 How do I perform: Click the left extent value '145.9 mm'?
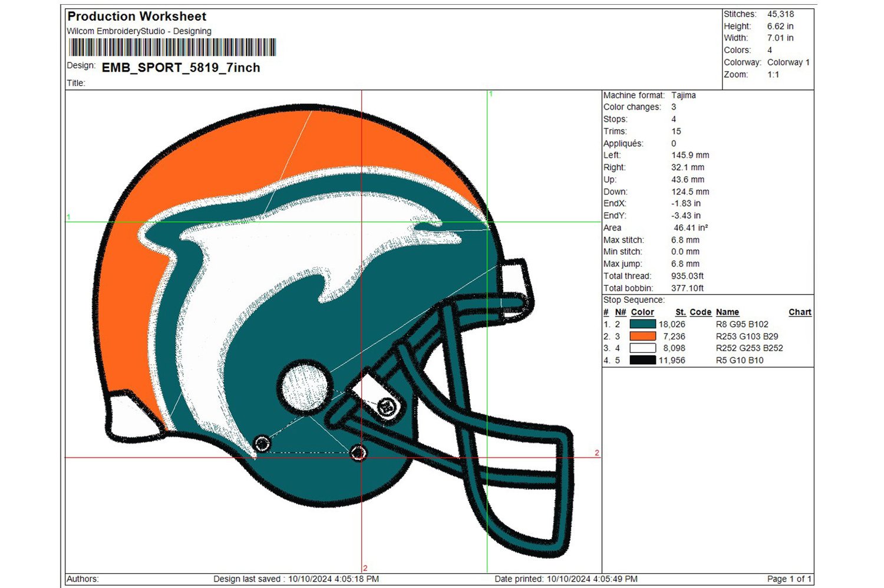(x=690, y=156)
